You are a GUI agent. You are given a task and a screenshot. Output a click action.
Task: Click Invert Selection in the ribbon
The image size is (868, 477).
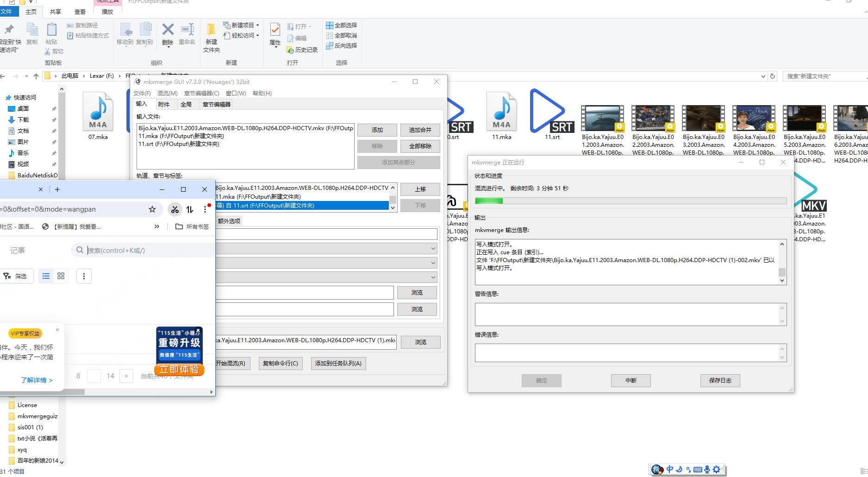tap(342, 45)
